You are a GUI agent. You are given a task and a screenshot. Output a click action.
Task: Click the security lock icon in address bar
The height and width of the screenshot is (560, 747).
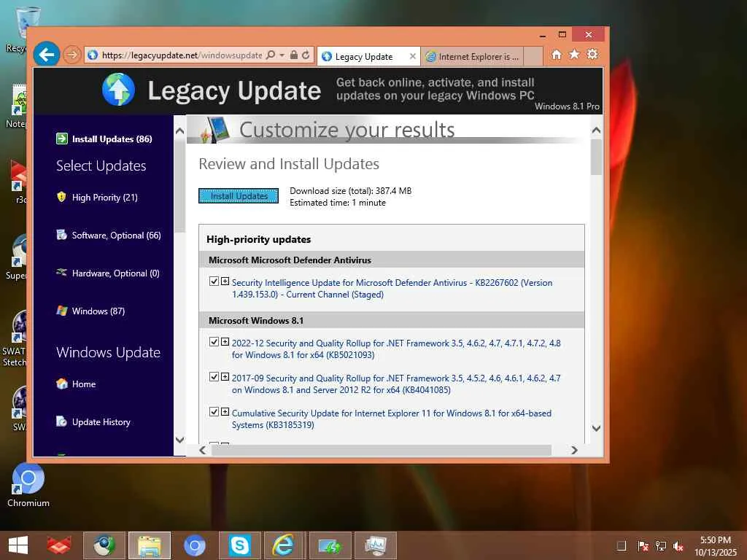(294, 55)
